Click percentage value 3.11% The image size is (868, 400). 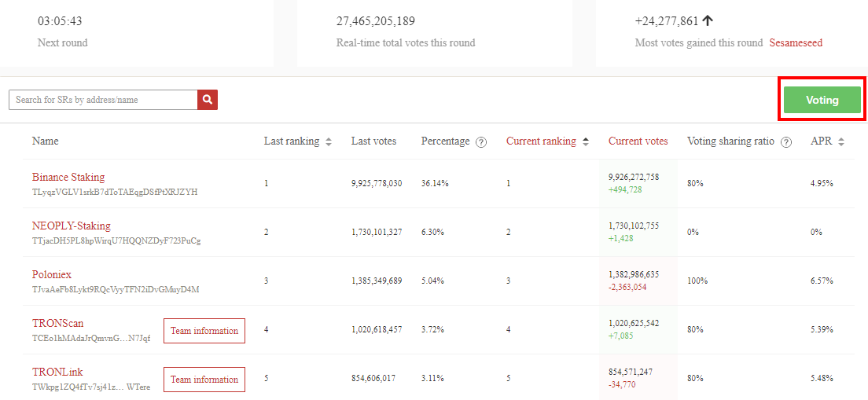tap(433, 378)
